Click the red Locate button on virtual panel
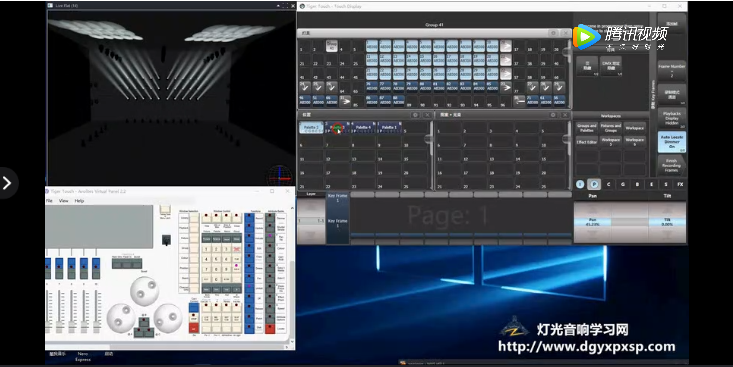The image size is (733, 367). click(x=270, y=328)
